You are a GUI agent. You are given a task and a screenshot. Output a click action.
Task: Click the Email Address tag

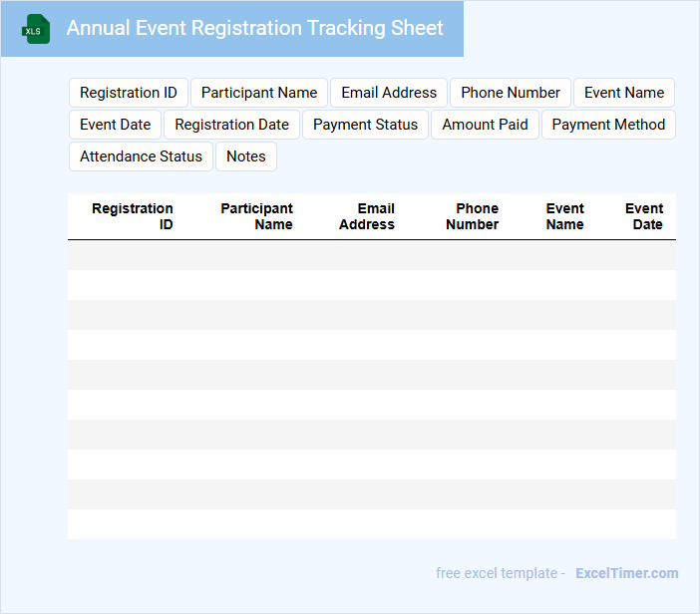click(389, 93)
